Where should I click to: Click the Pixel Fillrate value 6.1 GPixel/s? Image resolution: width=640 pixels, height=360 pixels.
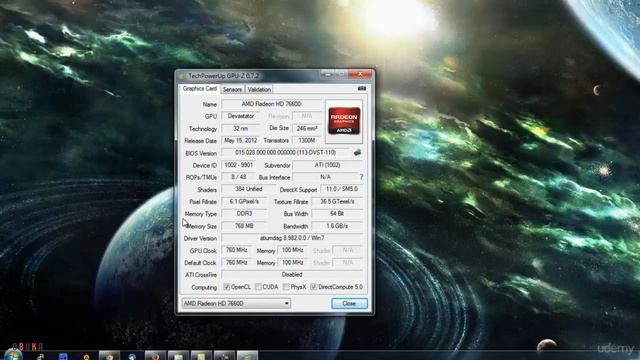click(244, 201)
